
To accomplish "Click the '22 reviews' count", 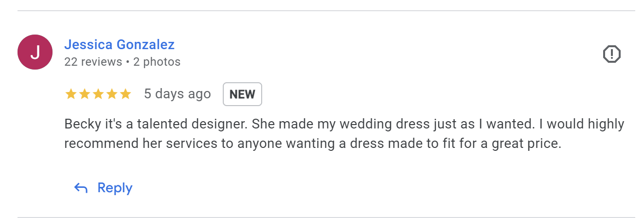I will coord(93,62).
